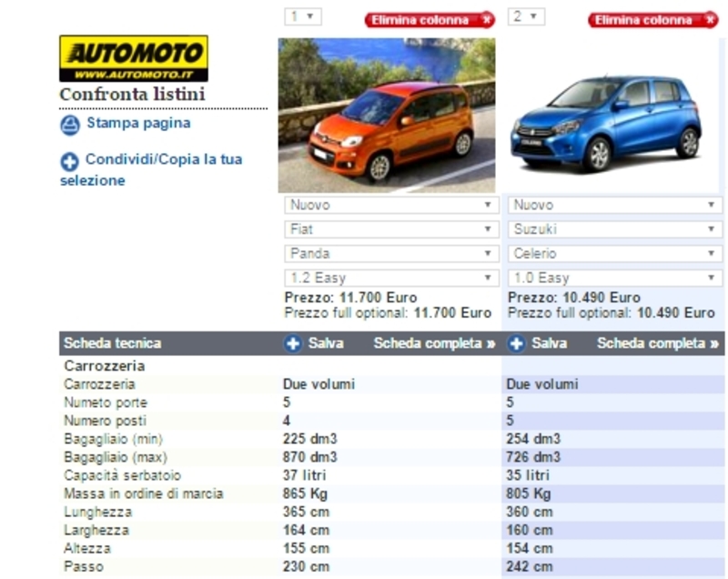The width and height of the screenshot is (728, 579).
Task: Save the Suzuki Celerio with Salva
Action: coord(550,343)
